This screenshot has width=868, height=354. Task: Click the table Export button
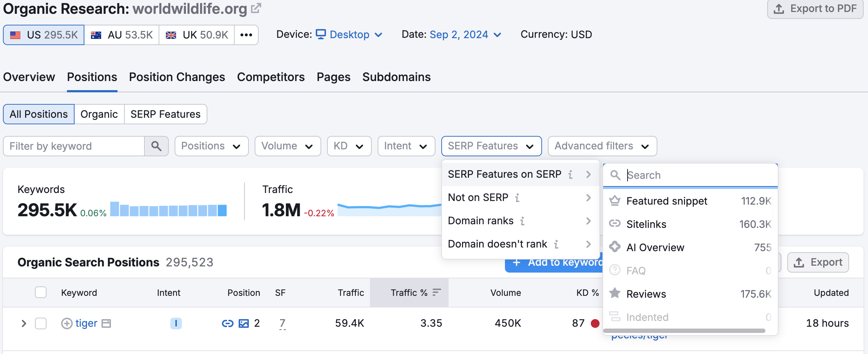[818, 262]
